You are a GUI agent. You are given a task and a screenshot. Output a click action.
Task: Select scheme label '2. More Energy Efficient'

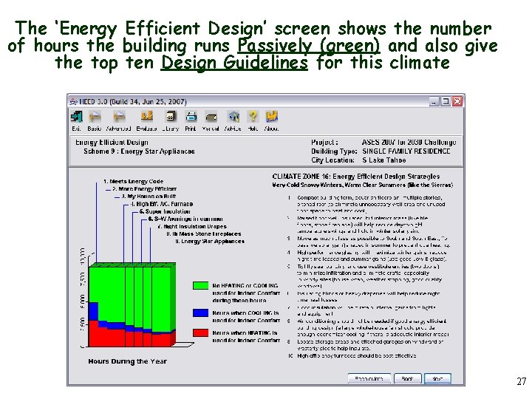coord(144,189)
